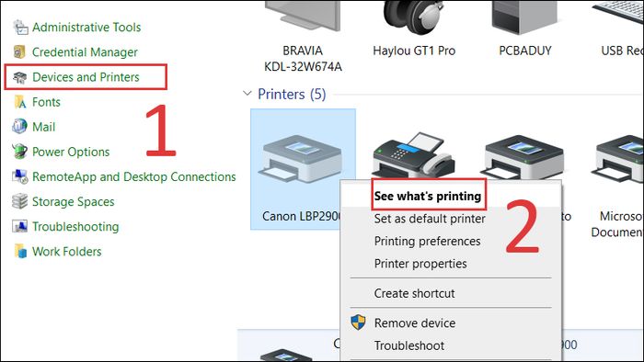The height and width of the screenshot is (362, 644).
Task: Open the Credential Manager icon
Action: (x=19, y=52)
